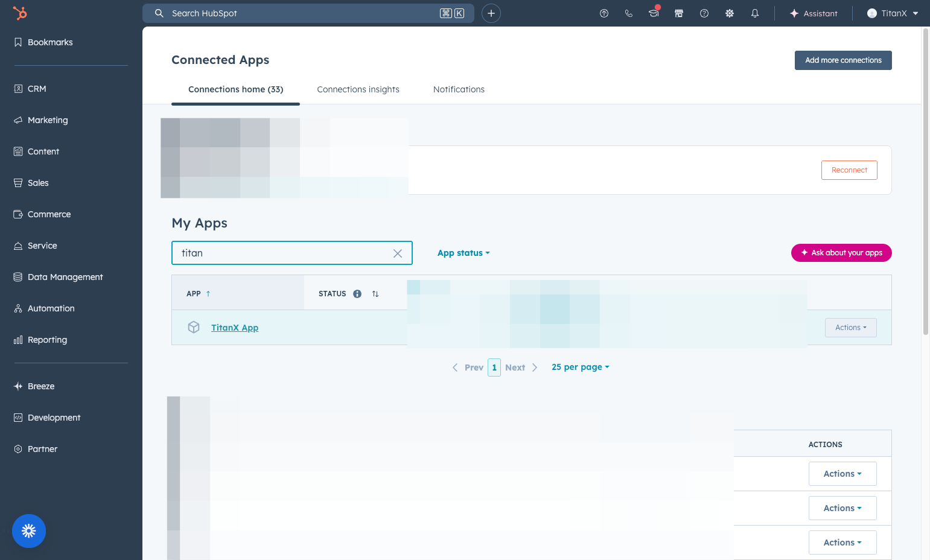930x560 pixels.
Task: Click the status info icon in table header
Action: 357,294
